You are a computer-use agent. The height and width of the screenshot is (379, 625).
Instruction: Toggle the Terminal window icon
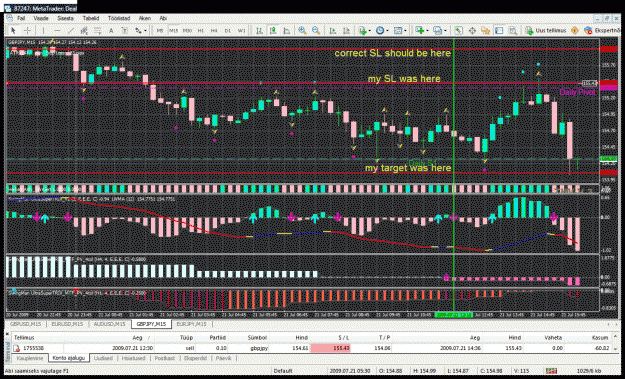(x=499, y=31)
